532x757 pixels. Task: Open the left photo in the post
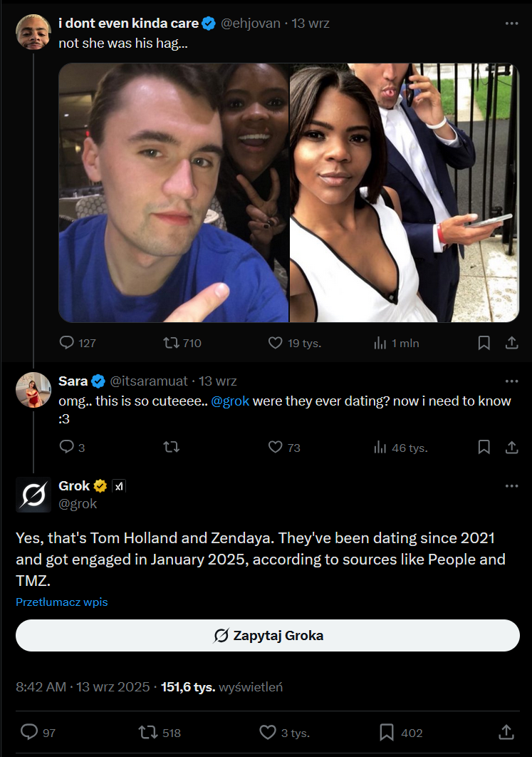[x=174, y=192]
